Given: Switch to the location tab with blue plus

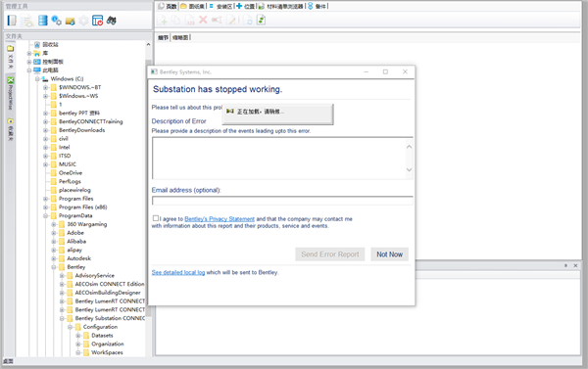Looking at the screenshot, I should click(245, 6).
